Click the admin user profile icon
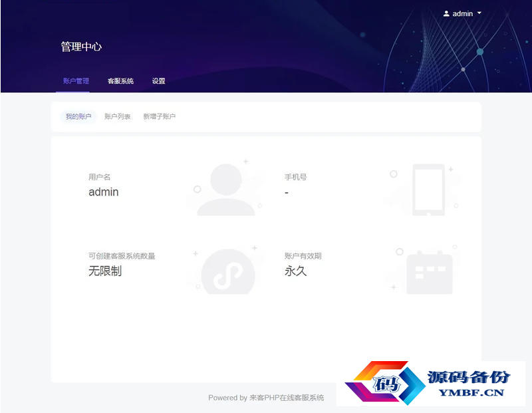Viewport: 532px width, 413px height. coord(446,13)
